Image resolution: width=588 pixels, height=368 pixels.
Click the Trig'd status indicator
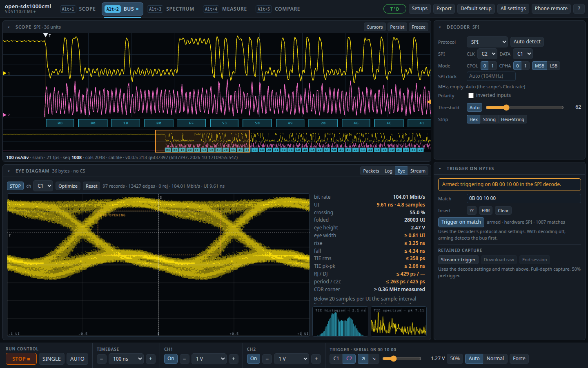coord(395,9)
